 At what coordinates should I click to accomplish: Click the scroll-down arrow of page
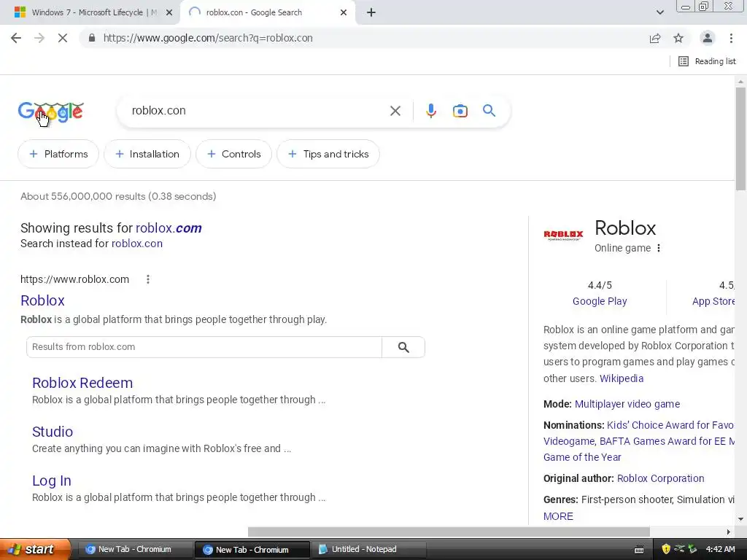click(740, 519)
